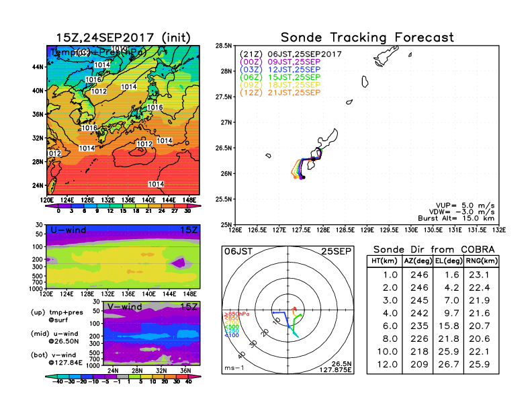Click the blue '<100' polar legend entry
532x411 pixels.
(x=232, y=335)
